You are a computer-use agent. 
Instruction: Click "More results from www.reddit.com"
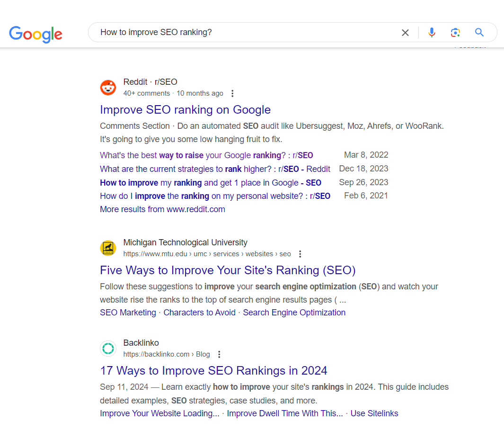tap(162, 209)
